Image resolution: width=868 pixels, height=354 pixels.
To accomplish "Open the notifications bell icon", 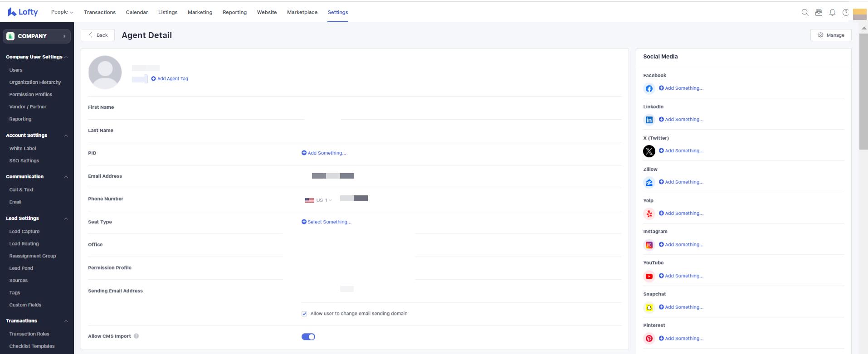I will [x=832, y=13].
